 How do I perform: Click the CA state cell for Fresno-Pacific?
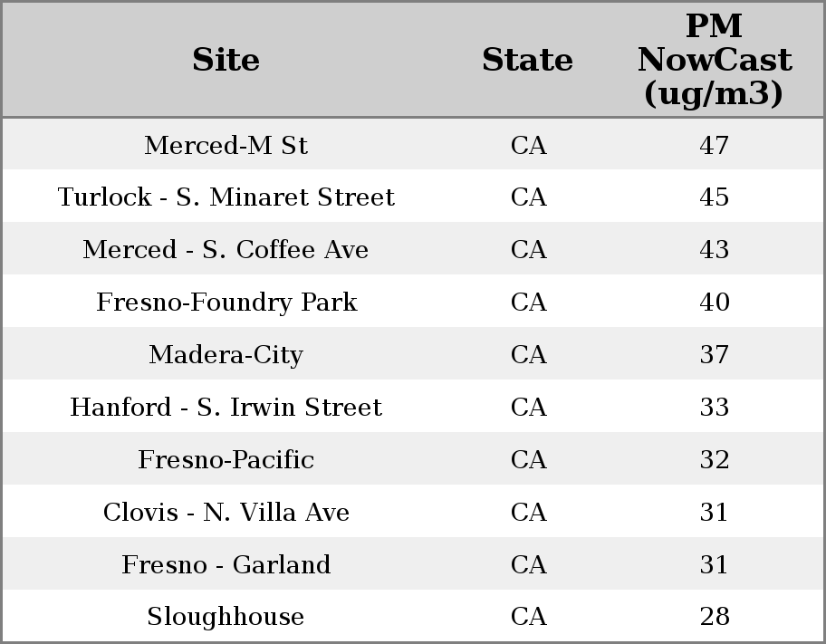click(x=528, y=459)
